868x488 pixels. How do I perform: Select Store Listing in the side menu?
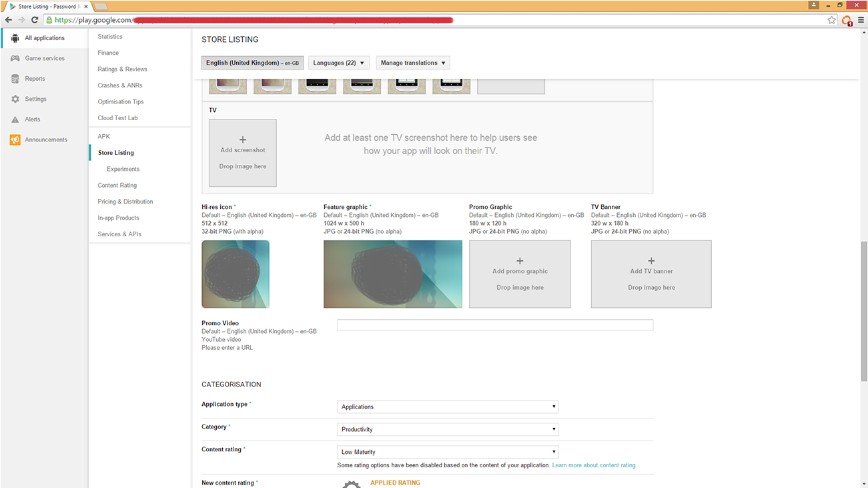[116, 153]
